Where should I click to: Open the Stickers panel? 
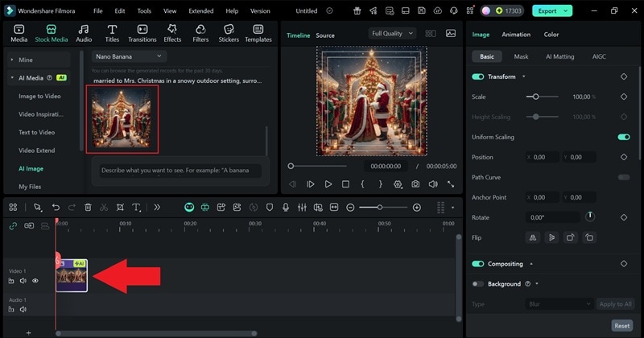229,34
